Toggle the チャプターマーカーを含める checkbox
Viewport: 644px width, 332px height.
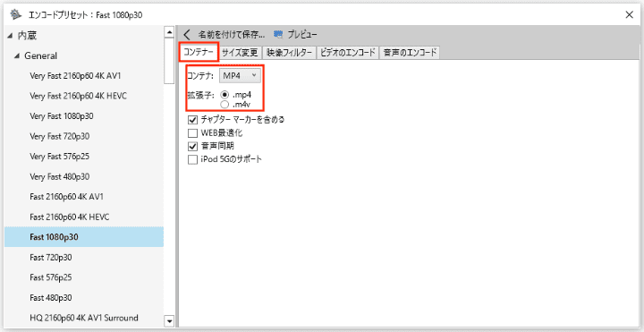point(192,120)
